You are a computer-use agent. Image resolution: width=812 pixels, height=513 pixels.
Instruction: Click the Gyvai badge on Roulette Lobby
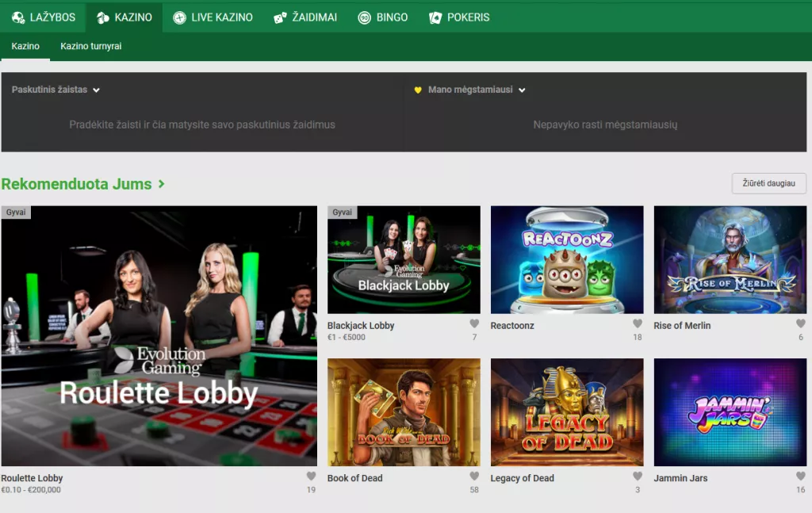point(17,212)
